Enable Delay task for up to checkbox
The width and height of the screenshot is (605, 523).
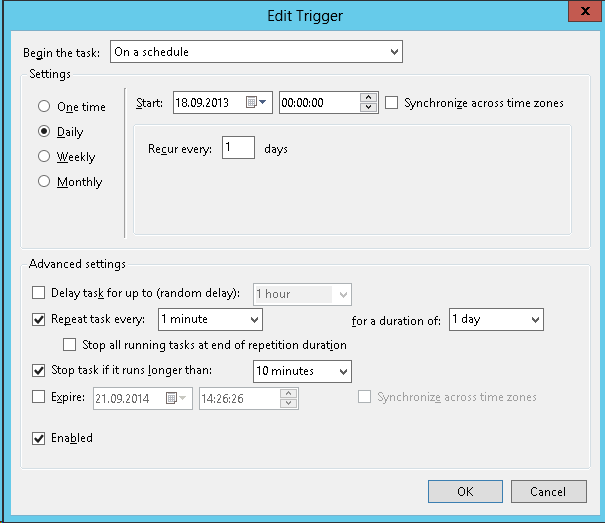click(x=39, y=293)
